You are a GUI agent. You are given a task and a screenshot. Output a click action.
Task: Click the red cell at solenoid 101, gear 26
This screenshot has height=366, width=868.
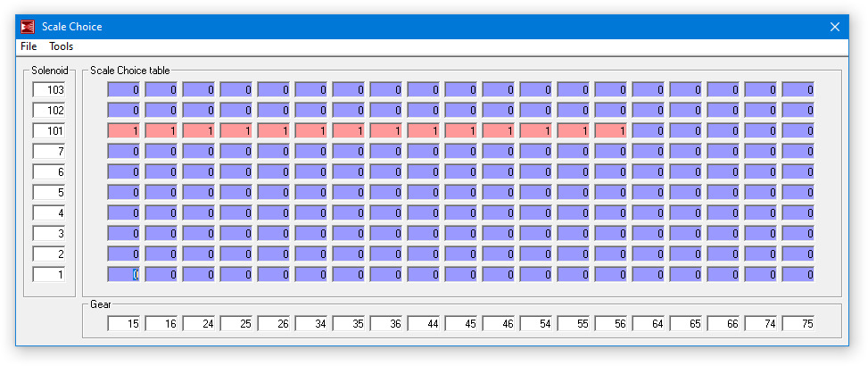coord(274,130)
